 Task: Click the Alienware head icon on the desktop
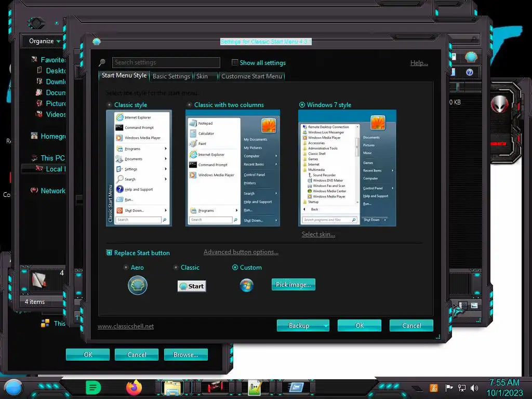(x=499, y=104)
